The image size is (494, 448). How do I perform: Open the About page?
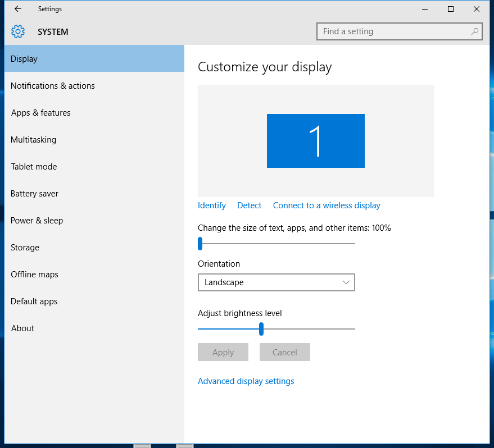23,328
